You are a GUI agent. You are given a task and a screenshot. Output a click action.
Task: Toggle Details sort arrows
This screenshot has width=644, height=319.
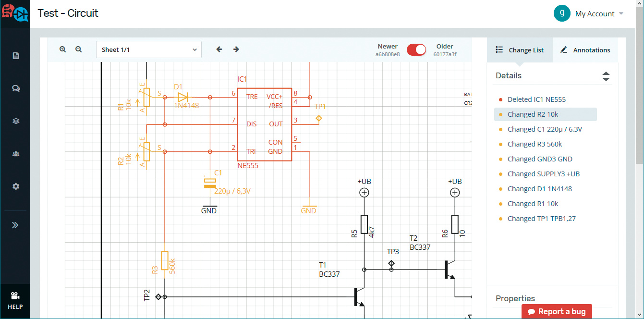coord(606,76)
